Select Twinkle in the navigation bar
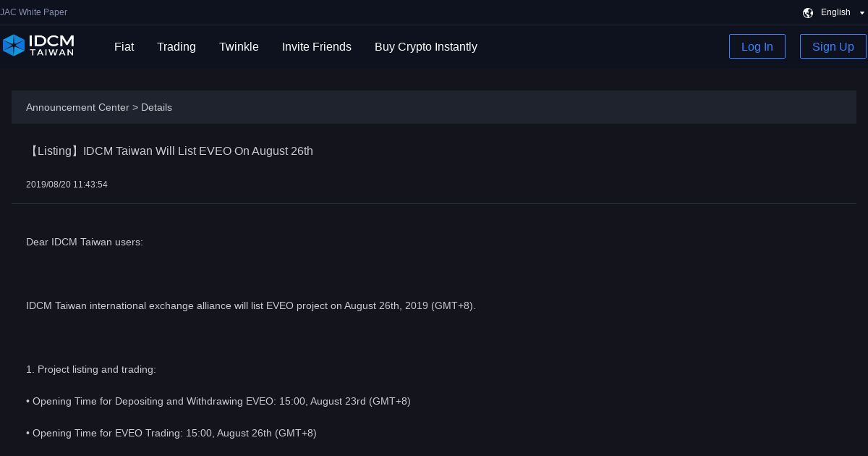 click(x=239, y=46)
